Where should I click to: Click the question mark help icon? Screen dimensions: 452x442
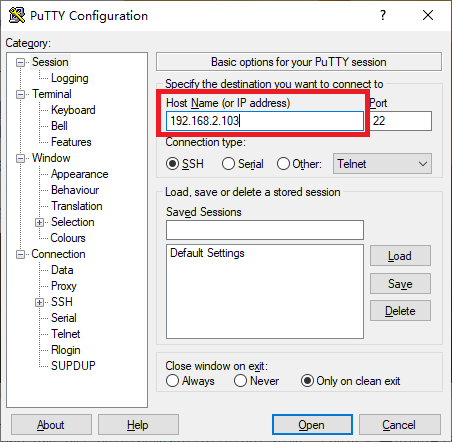click(x=383, y=15)
